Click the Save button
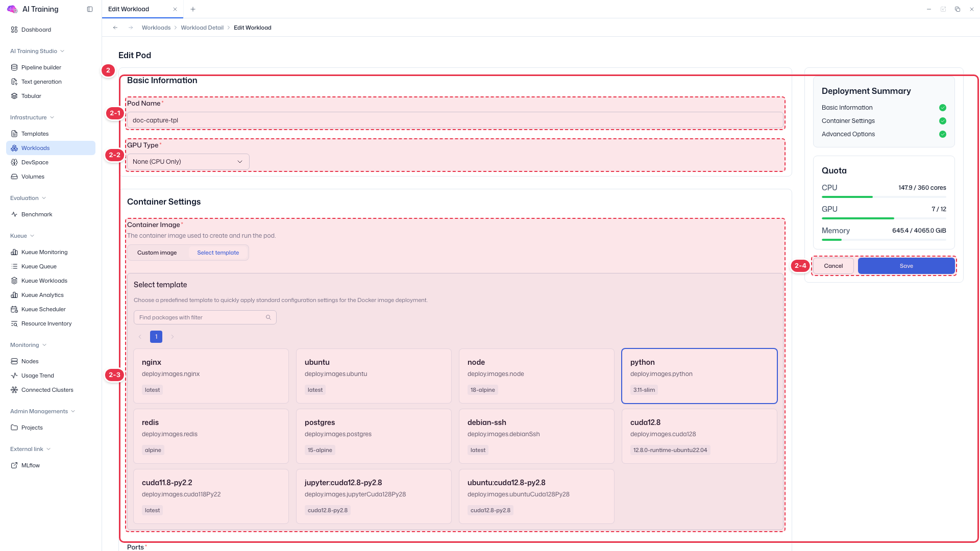This screenshot has height=551, width=980. pyautogui.click(x=906, y=266)
